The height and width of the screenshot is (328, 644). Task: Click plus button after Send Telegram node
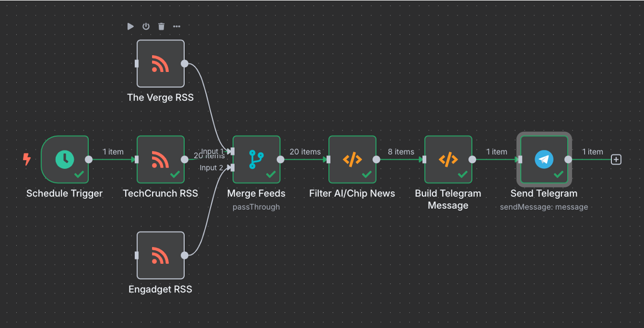click(616, 159)
